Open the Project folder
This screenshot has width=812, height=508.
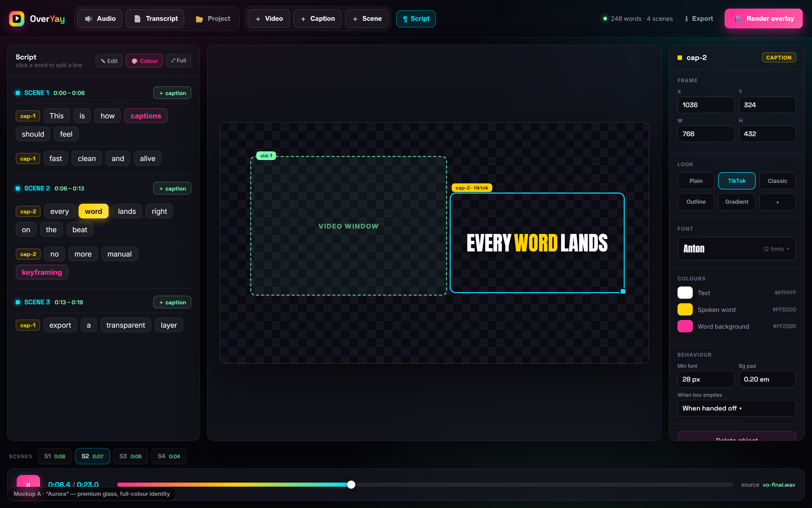213,19
